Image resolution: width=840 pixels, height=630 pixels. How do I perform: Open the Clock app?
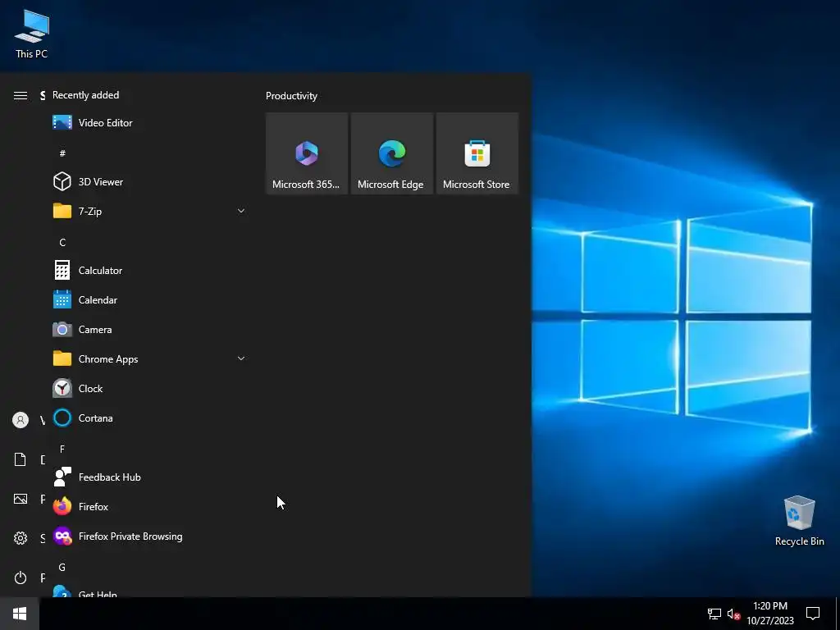(149, 388)
